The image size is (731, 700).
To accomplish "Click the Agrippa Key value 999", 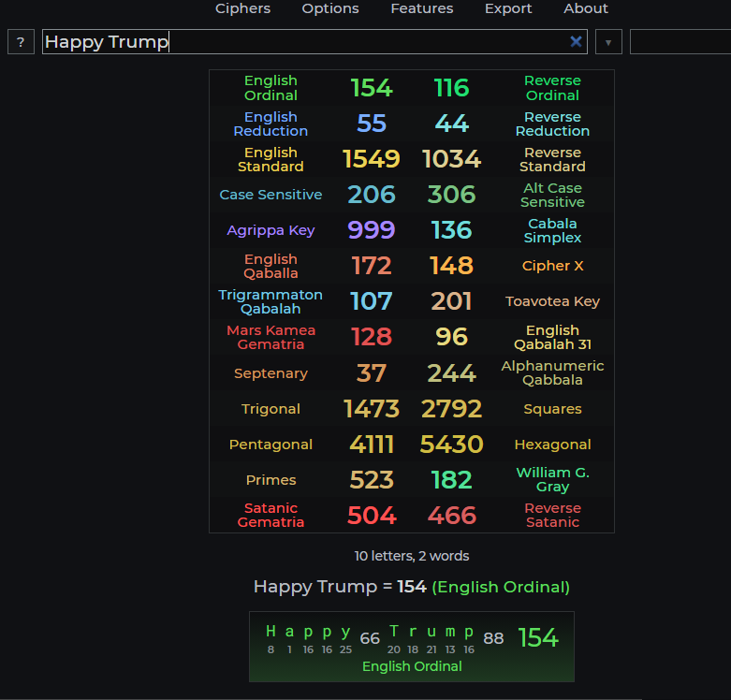I will click(x=372, y=230).
